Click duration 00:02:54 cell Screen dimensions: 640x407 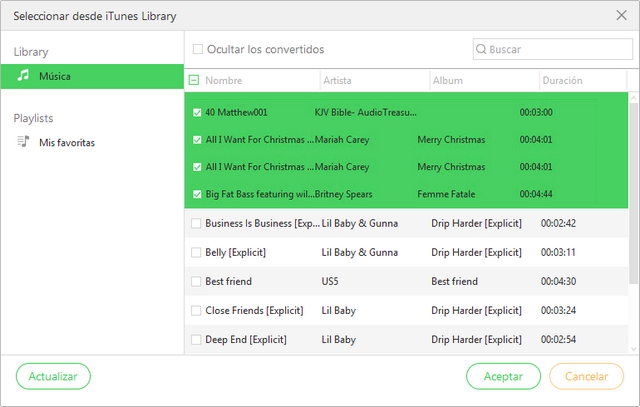(558, 340)
